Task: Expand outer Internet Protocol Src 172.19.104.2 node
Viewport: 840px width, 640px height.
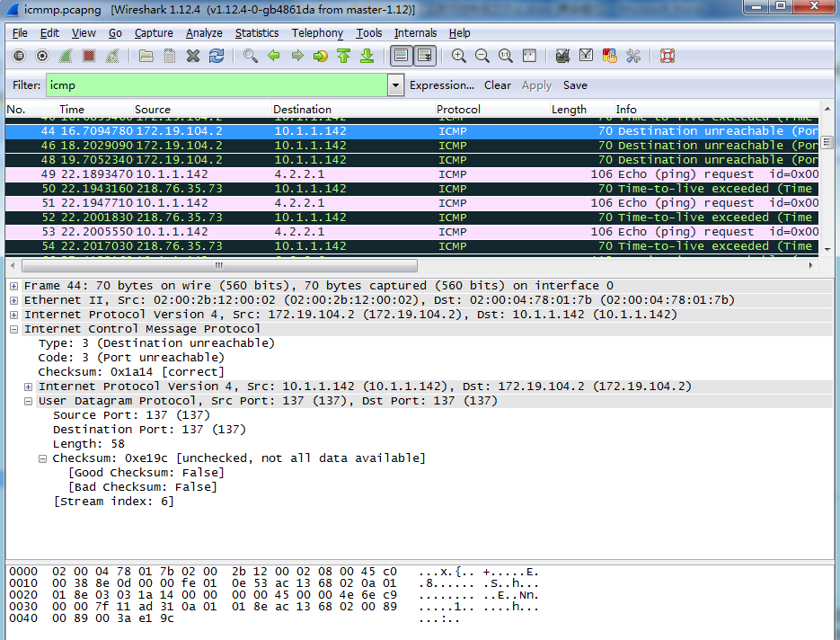Action: 14,316
